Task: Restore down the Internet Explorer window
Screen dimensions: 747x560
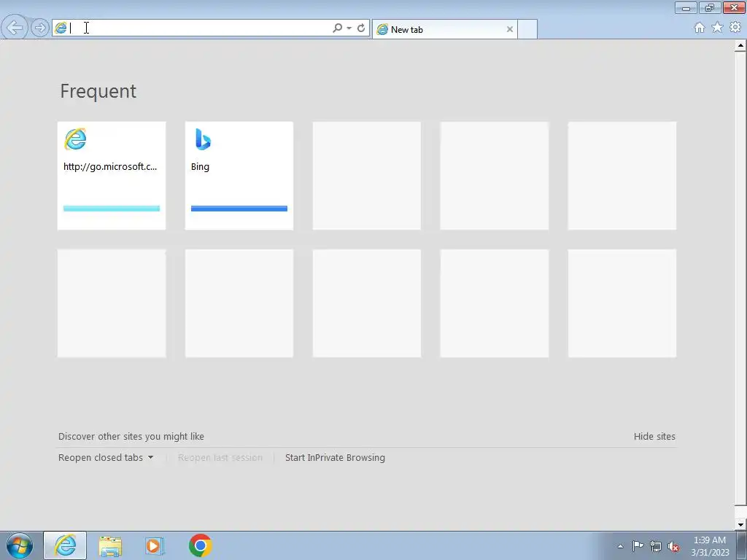Action: (710, 8)
